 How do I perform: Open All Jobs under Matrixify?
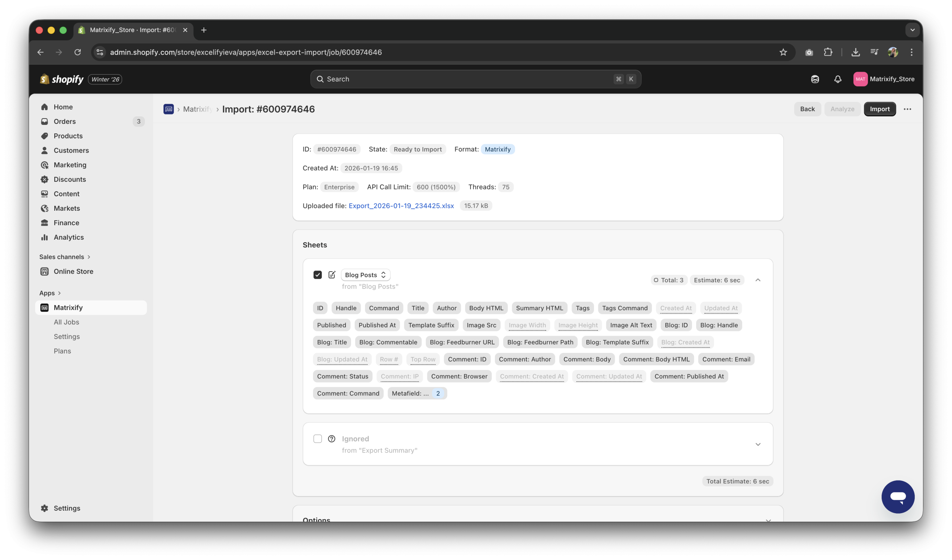click(x=66, y=322)
